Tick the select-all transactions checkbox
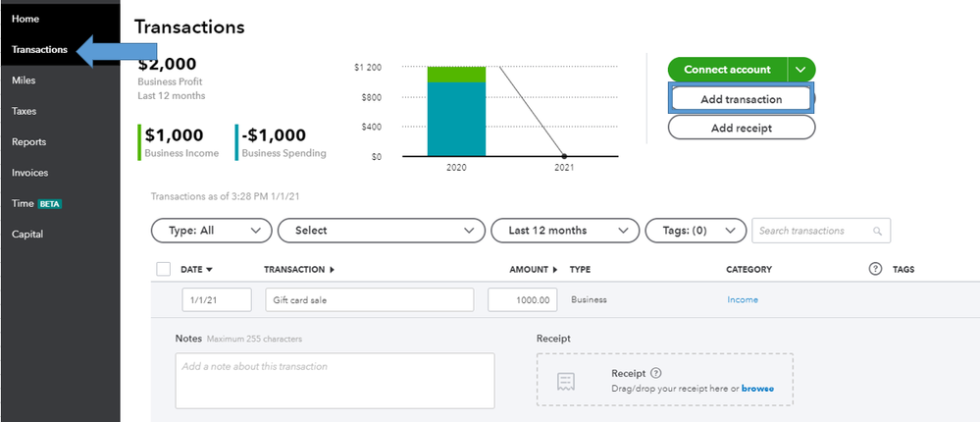The width and height of the screenshot is (980, 422). (x=163, y=269)
